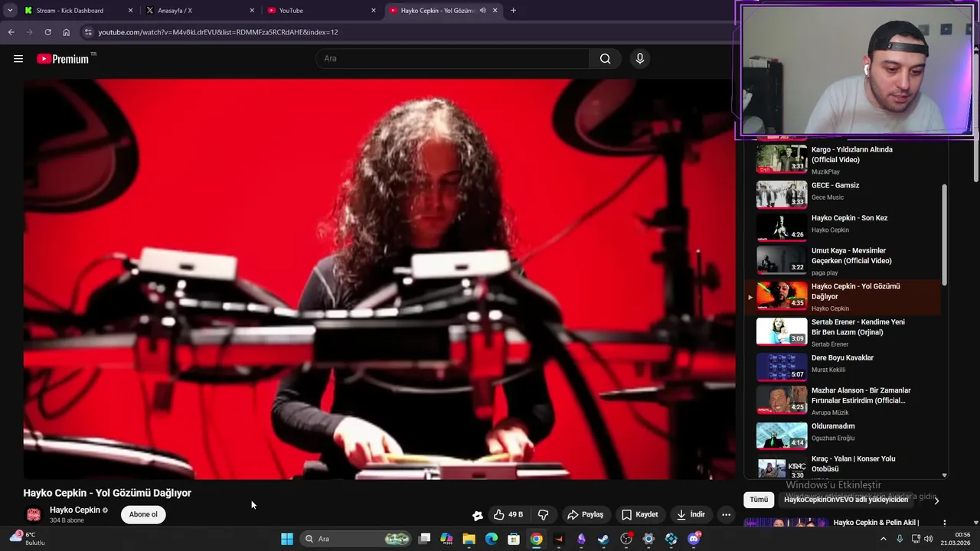980x551 pixels.
Task: Click the main video player area
Action: point(379,279)
